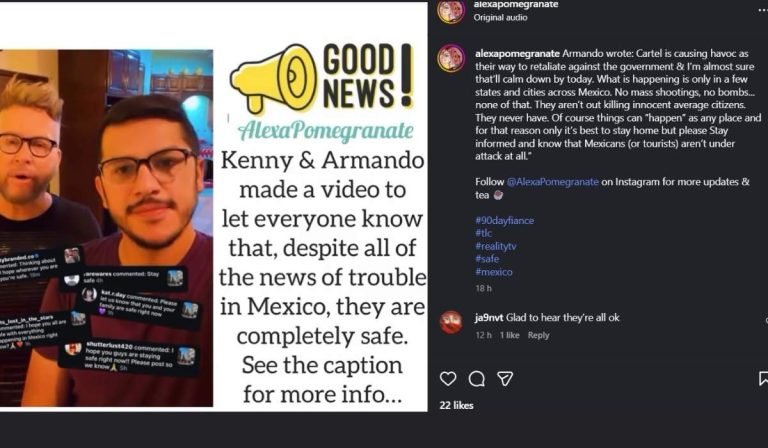Reply to ja9nvt's comment
The height and width of the screenshot is (448, 768).
coord(538,335)
